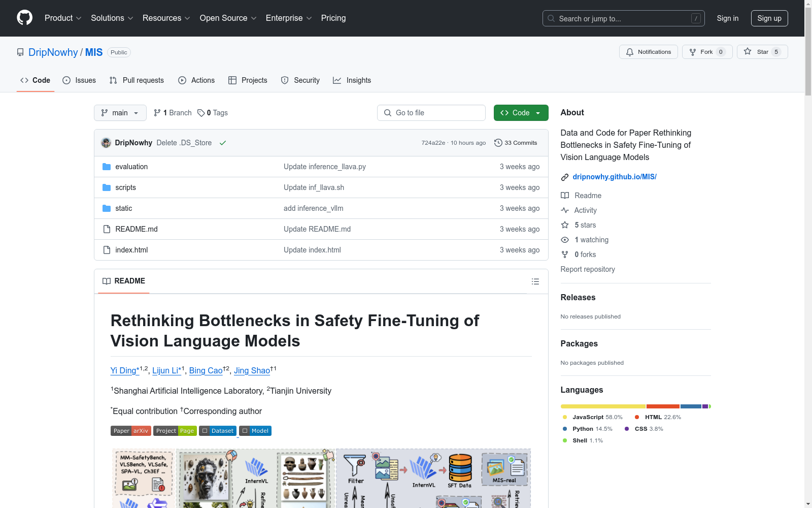This screenshot has width=812, height=508.
Task: Open commit history via the clock icon
Action: coord(498,143)
